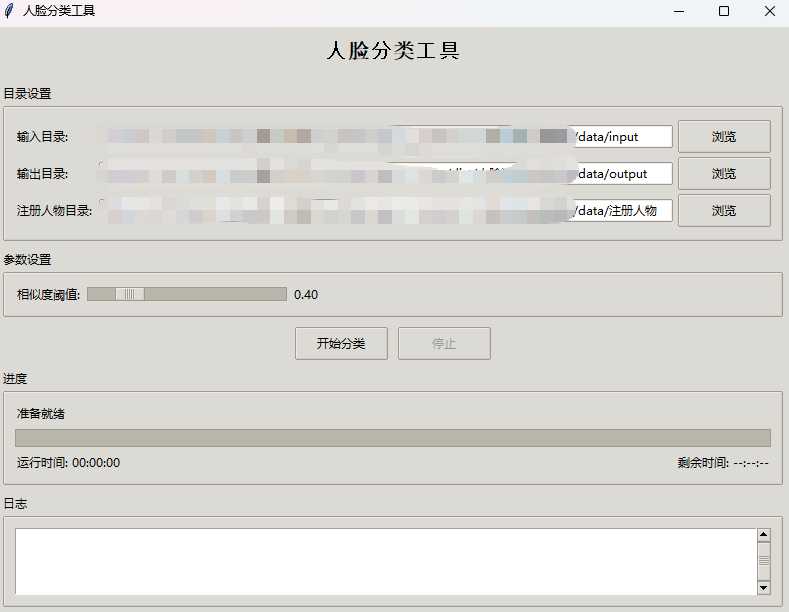The image size is (789, 612).
Task: Click into the 输出目录 path field
Action: (622, 174)
